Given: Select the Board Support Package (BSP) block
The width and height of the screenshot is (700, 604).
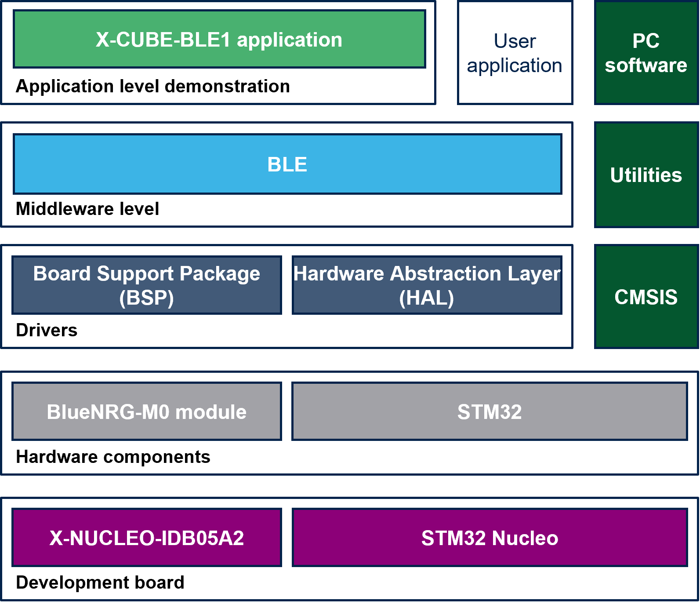Looking at the screenshot, I should 147,285.
